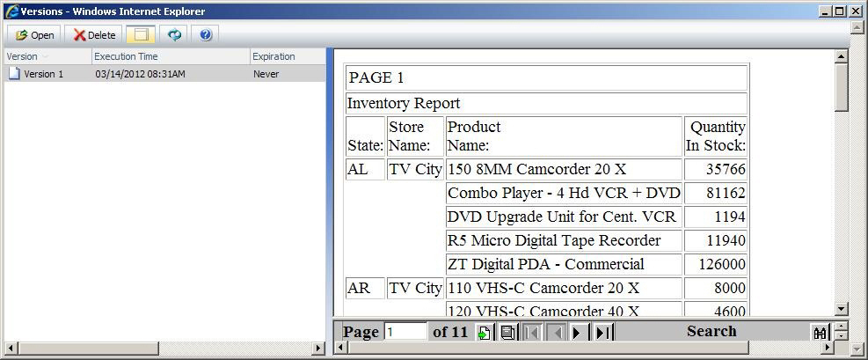Refresh the versions list
Viewport: 868px width, 360px height.
point(174,35)
